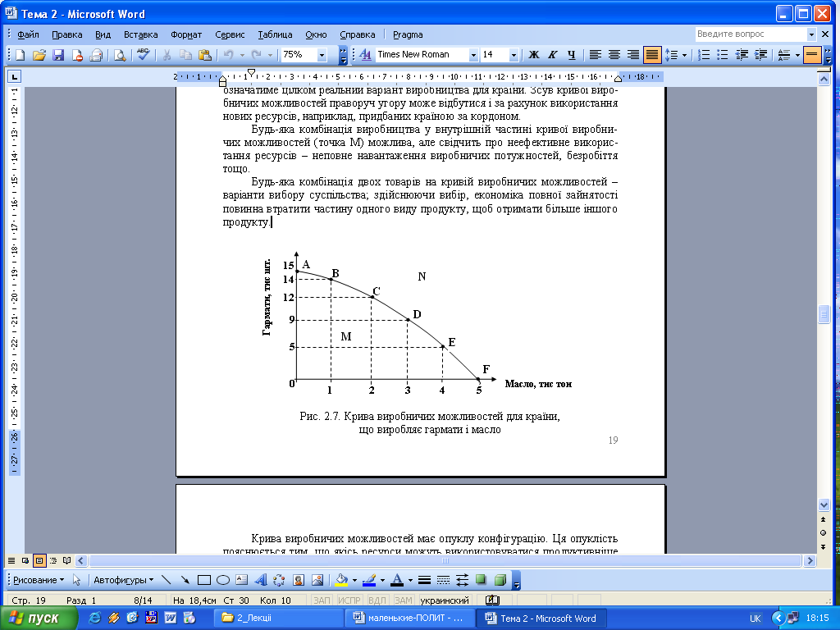Insert a text box

pos(242,580)
